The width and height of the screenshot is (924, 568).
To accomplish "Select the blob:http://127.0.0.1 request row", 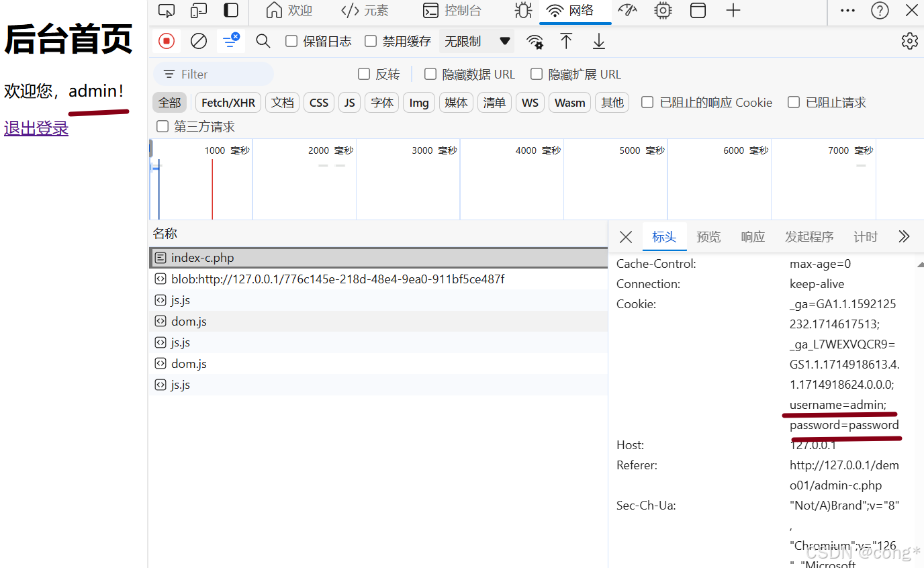I will pyautogui.click(x=378, y=279).
